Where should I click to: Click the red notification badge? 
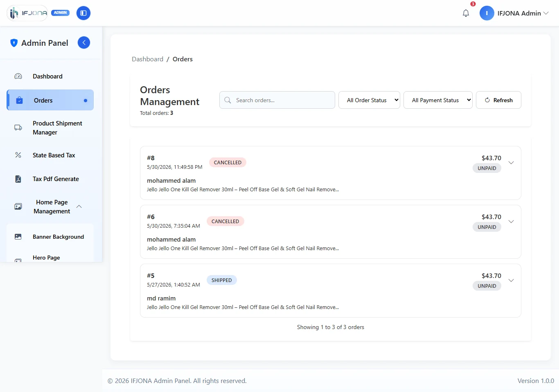(x=473, y=4)
